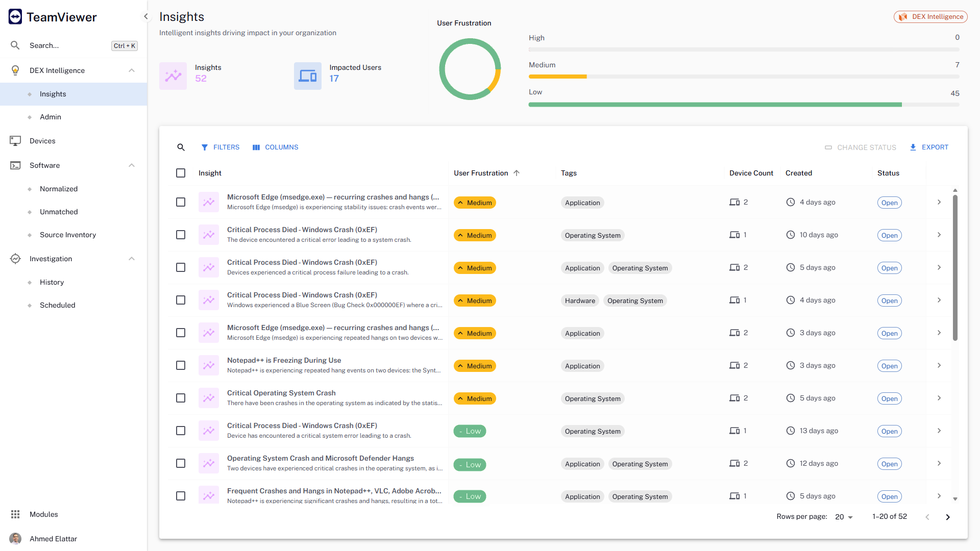Screen dimensions: 980x551
Task: Click the EXPORT button
Action: [929, 147]
